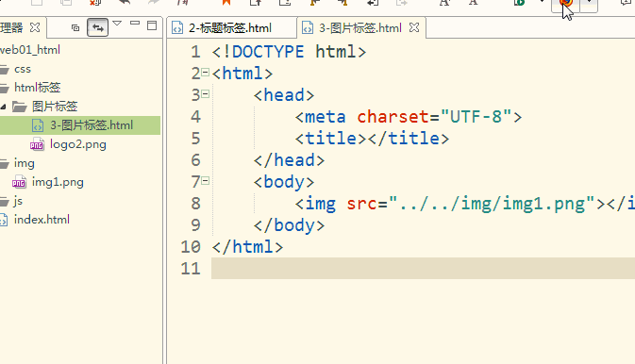Select 3-图片标签.html in the project tree
The width and height of the screenshot is (635, 364).
point(92,125)
